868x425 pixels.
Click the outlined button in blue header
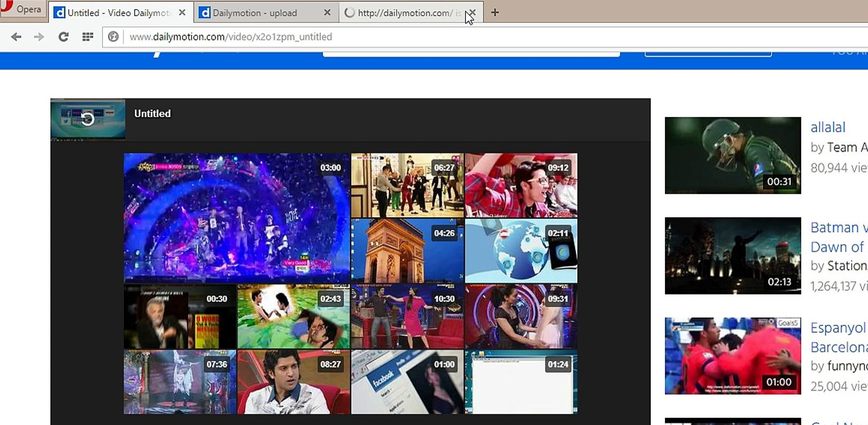click(x=708, y=54)
